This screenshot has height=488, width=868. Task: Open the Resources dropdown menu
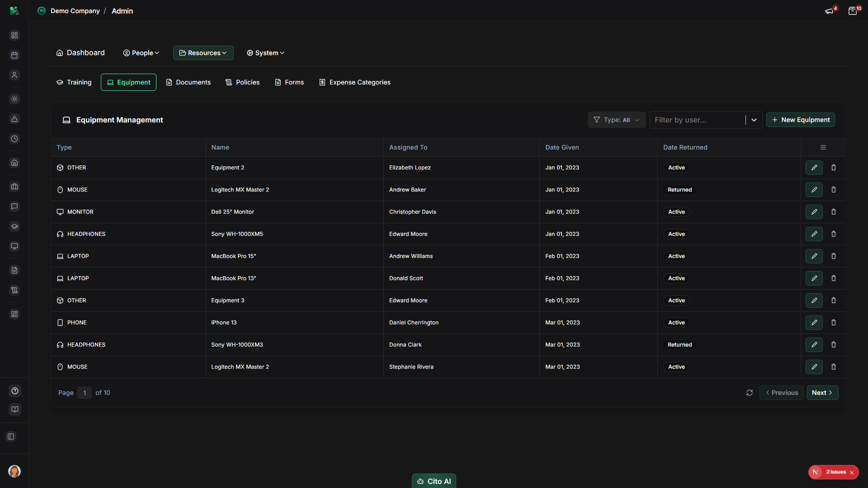coord(203,53)
